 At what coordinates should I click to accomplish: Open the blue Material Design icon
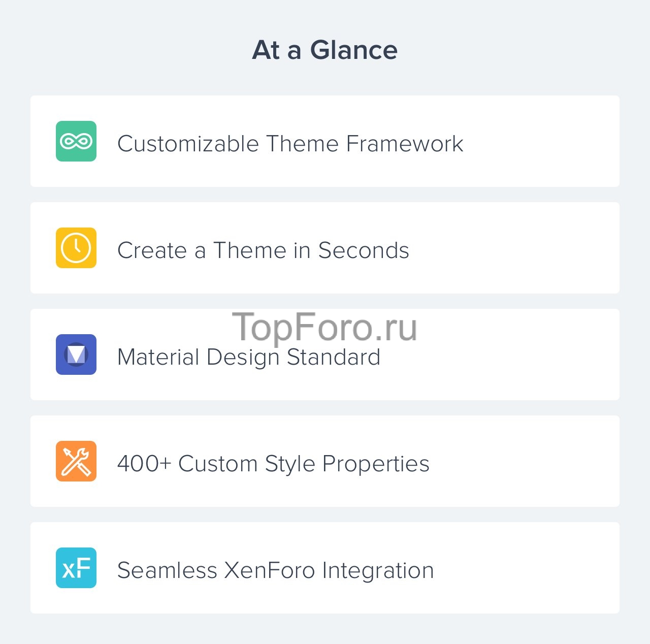pos(76,355)
